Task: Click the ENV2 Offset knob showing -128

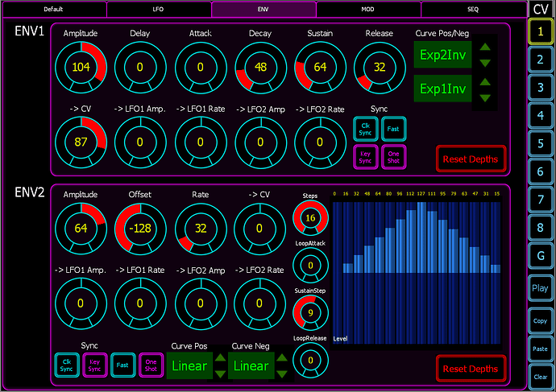Action: click(x=140, y=229)
